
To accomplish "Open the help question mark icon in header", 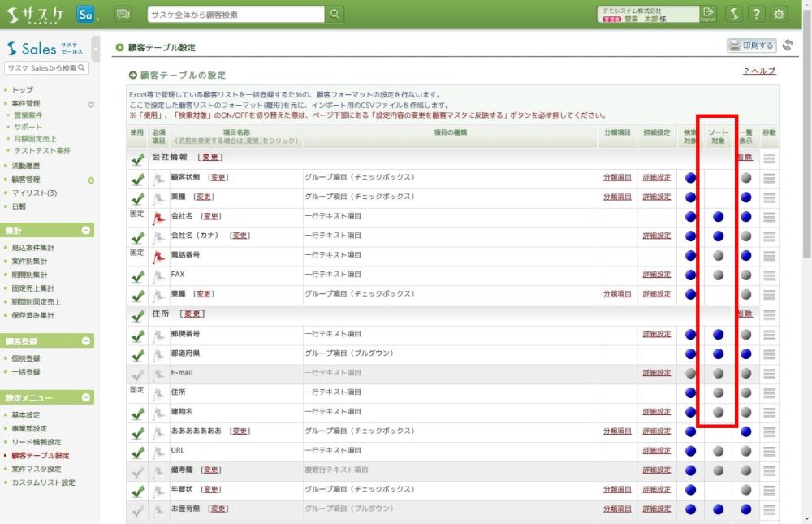I will [x=756, y=14].
